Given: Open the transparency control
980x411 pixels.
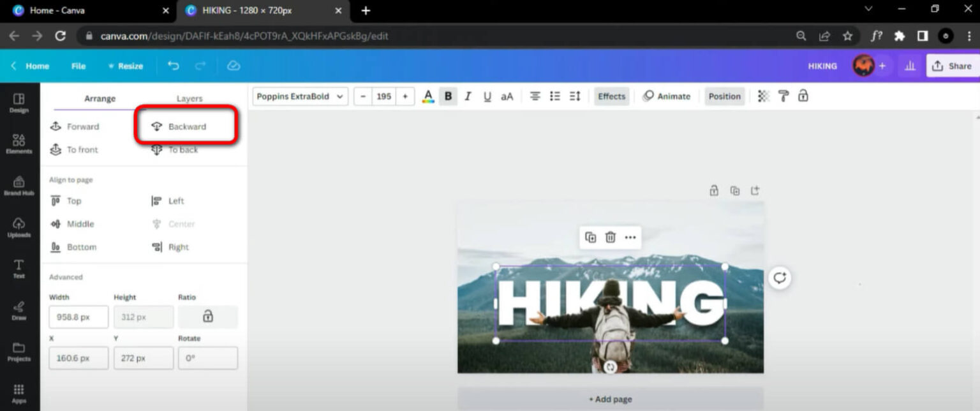Looking at the screenshot, I should pyautogui.click(x=764, y=96).
